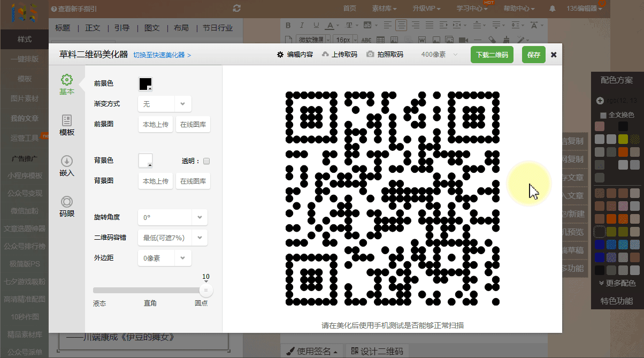Click the 切换至快速美化器 link
Viewport: 644px width, 358px height.
pyautogui.click(x=162, y=55)
